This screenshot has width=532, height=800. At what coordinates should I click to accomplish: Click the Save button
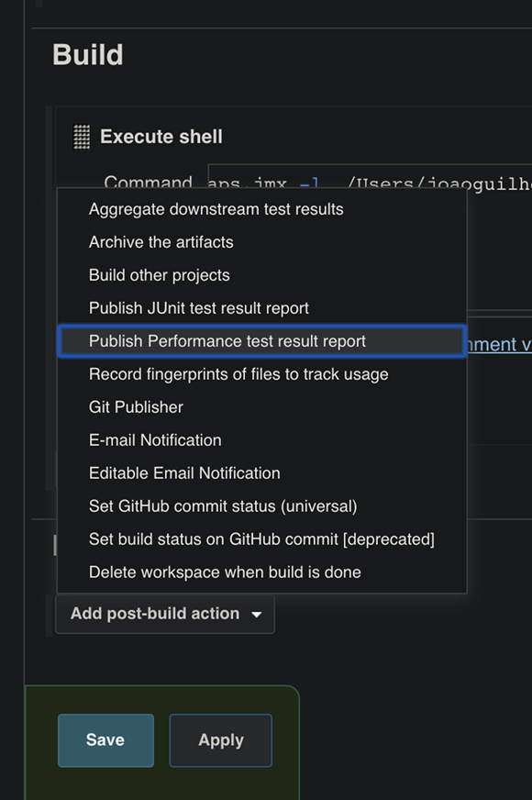click(105, 740)
